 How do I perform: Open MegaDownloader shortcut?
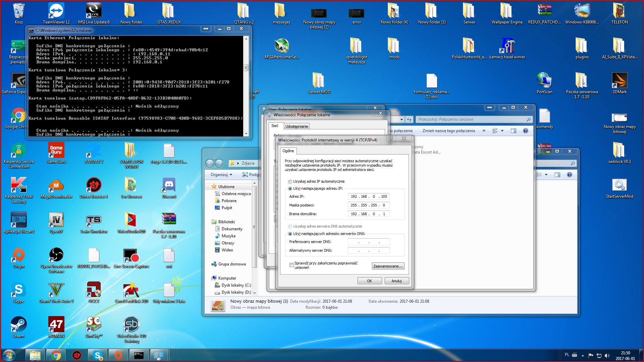(56, 188)
